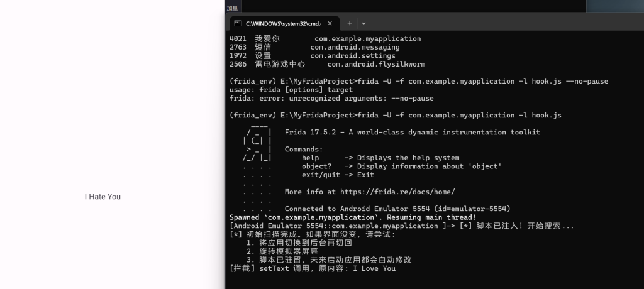This screenshot has width=644, height=289.
Task: Open a new terminal tab with plus
Action: pos(350,23)
